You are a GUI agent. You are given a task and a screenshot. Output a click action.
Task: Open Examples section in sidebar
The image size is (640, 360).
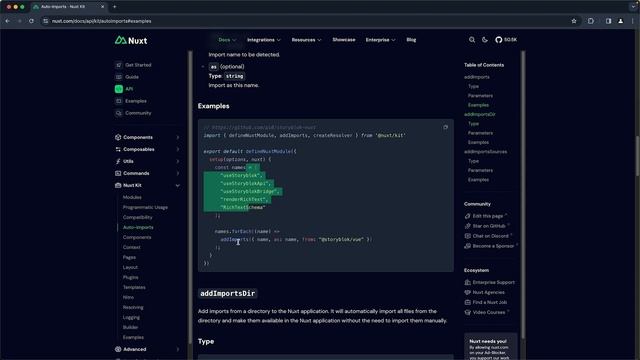point(131,101)
